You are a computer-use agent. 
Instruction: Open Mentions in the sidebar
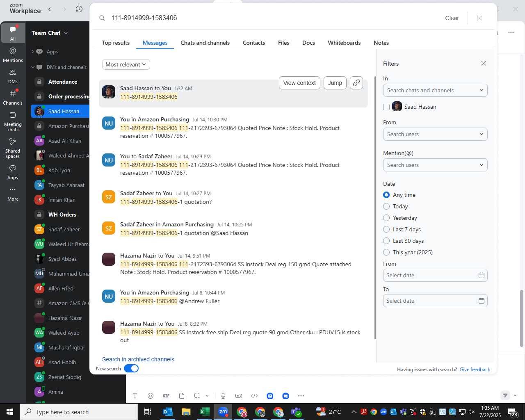(13, 55)
